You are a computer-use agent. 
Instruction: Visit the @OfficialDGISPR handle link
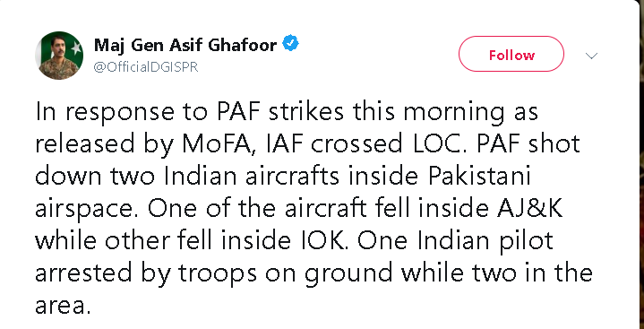click(x=146, y=67)
